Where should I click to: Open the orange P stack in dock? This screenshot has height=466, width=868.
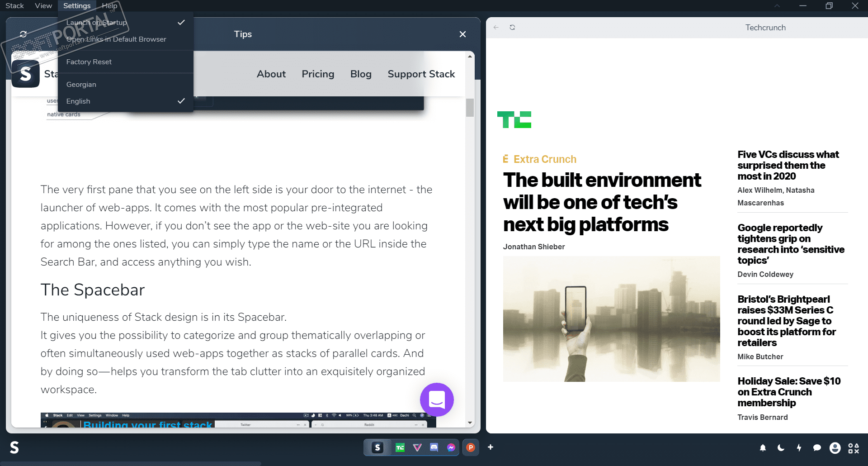coord(471,447)
